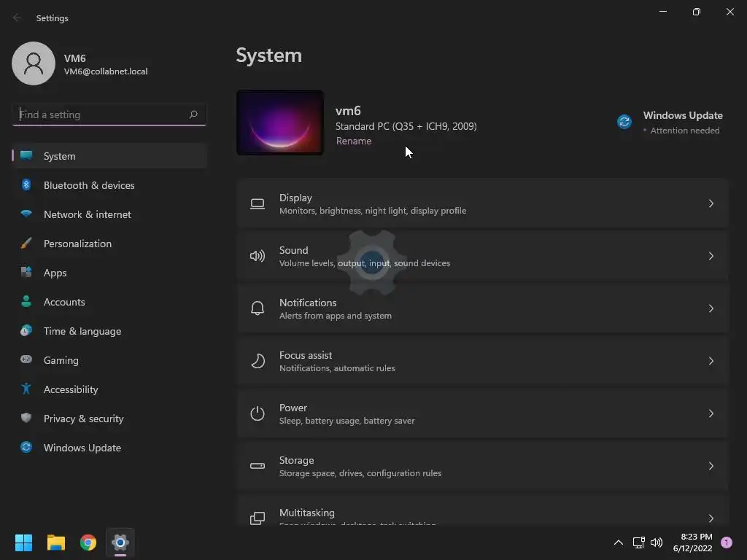Click 'Standard PC (Q35 + ICH9, 2009)' text
Viewport: 747px width, 560px height.
click(406, 126)
